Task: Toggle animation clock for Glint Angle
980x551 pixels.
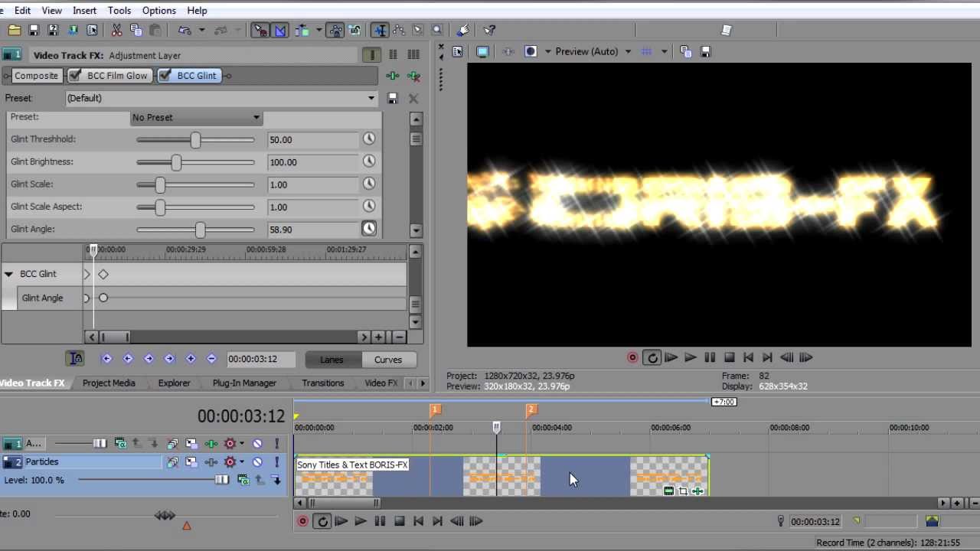Action: [369, 229]
